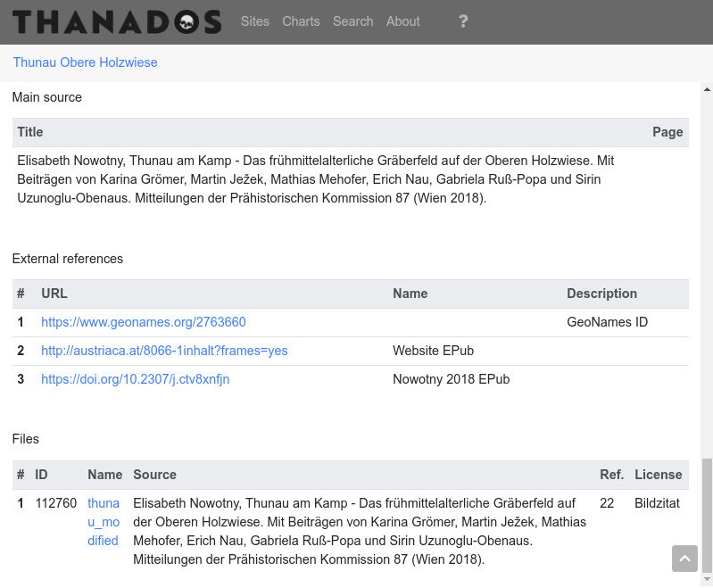Click the Website EPub name cell
This screenshot has height=588, width=713.
(433, 351)
